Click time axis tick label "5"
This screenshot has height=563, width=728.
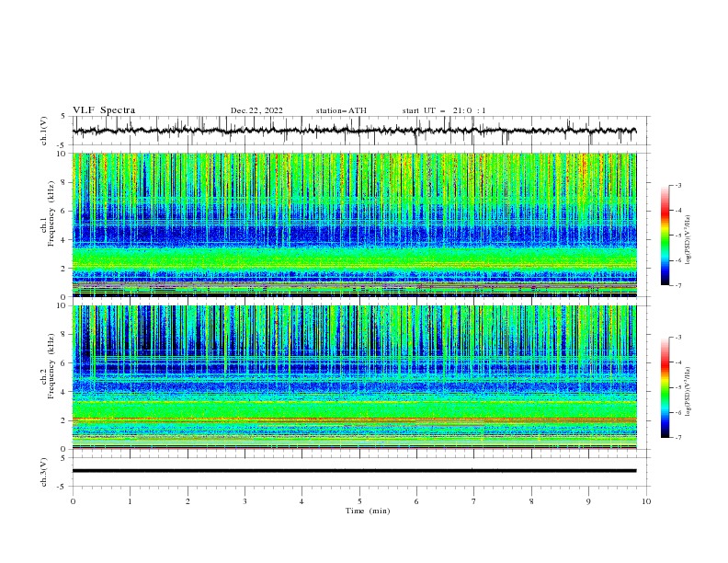point(359,501)
